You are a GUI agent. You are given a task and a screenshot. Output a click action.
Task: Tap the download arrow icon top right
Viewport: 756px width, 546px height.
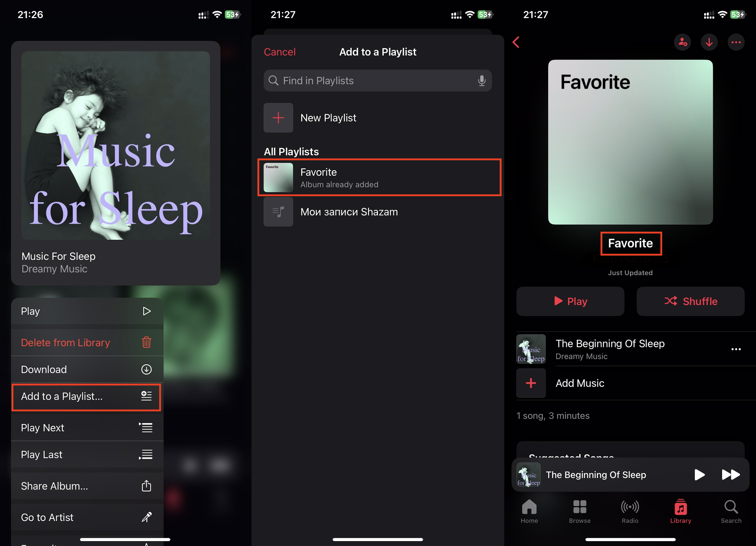click(710, 42)
